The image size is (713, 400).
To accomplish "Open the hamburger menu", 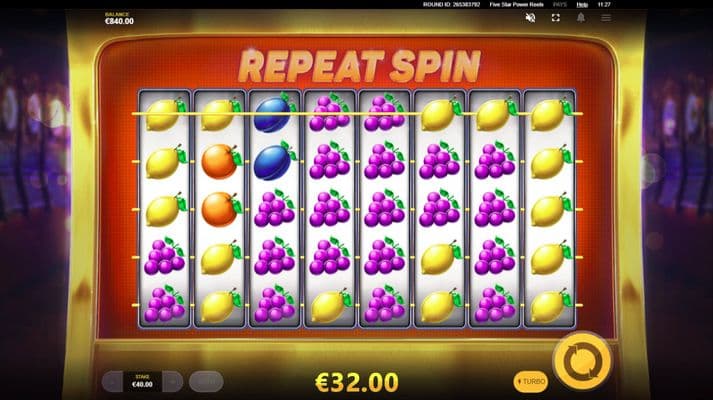I will pyautogui.click(x=606, y=18).
